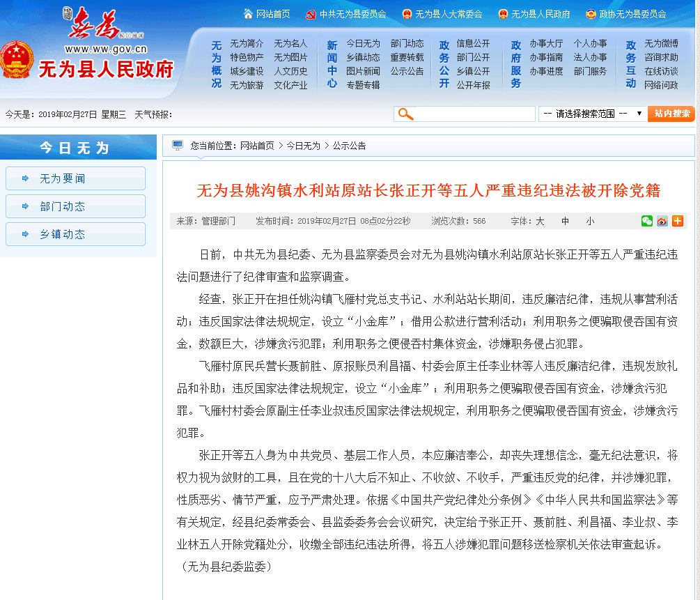
Task: Open the 办事指南 link
Action: [x=547, y=57]
